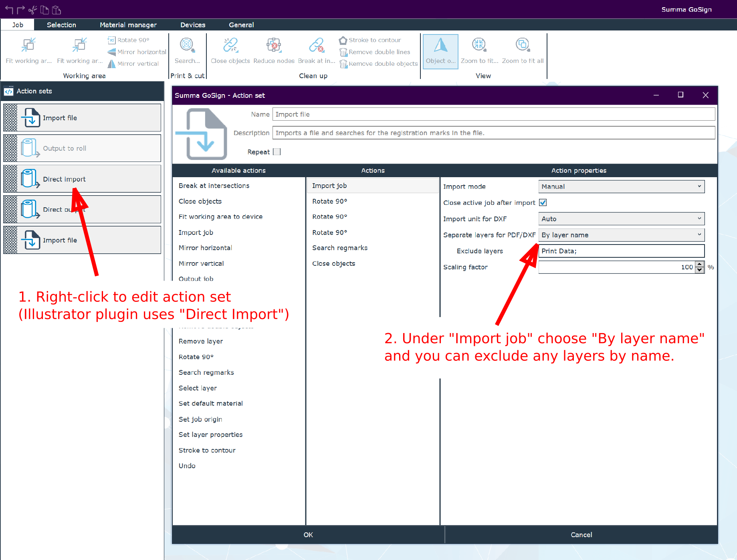Click the copy icon in title bar

pyautogui.click(x=44, y=10)
